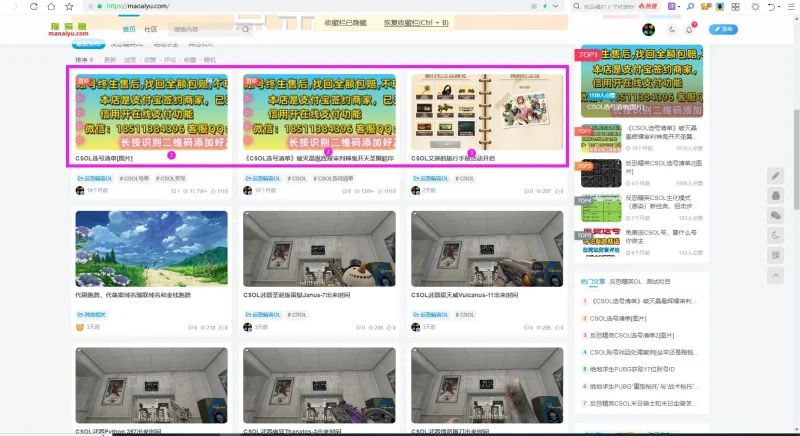Click the #CSOL选号清单 tag

pyautogui.click(x=333, y=178)
